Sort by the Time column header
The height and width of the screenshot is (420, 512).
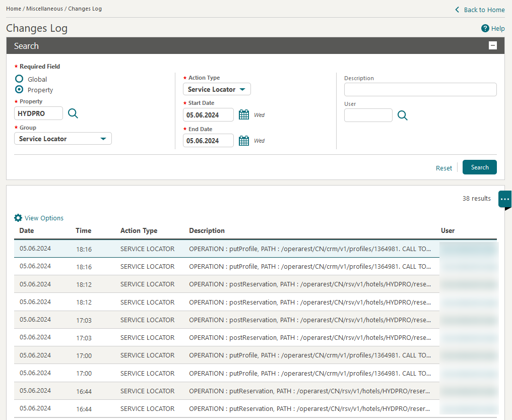coord(83,230)
